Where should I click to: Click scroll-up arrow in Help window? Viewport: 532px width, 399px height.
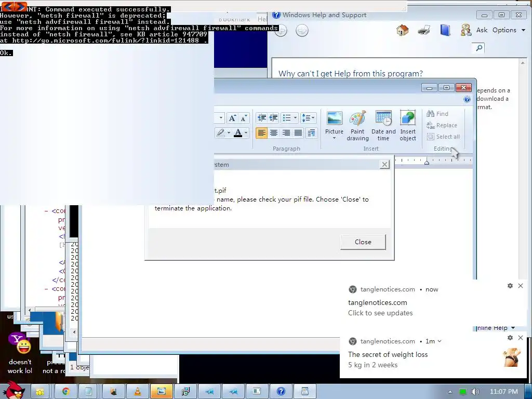tap(523, 63)
